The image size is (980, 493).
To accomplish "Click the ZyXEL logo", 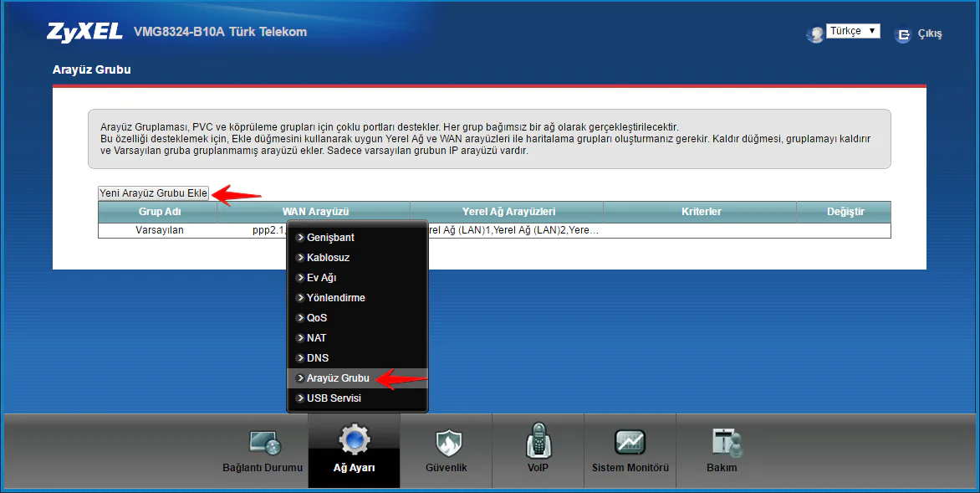I will (x=85, y=33).
